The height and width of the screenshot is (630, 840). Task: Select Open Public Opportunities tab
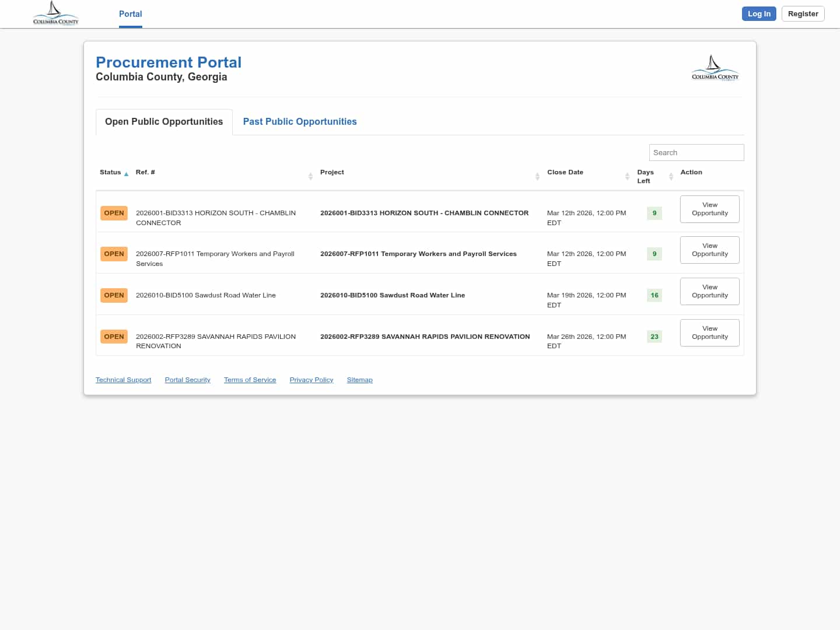[x=164, y=121]
